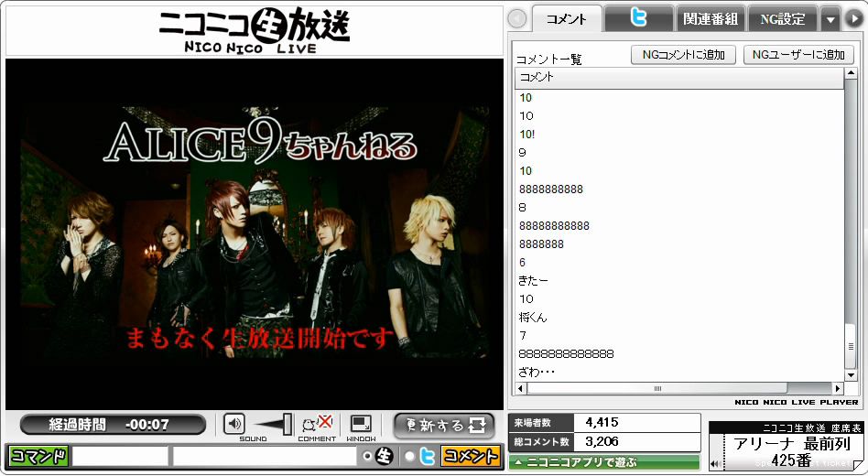Click the ニコニコ生放送 logo
This screenshot has height=476, width=868.
click(255, 30)
